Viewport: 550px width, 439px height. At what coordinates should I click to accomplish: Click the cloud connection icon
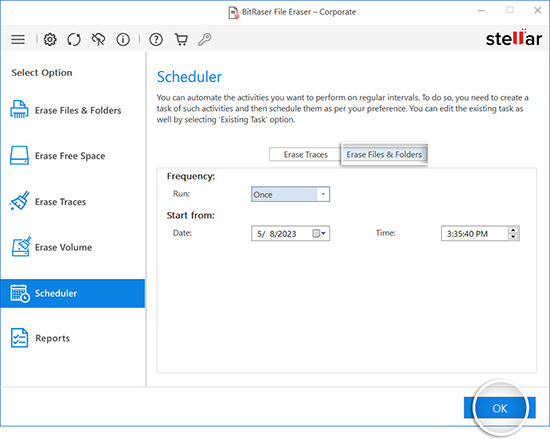click(99, 39)
